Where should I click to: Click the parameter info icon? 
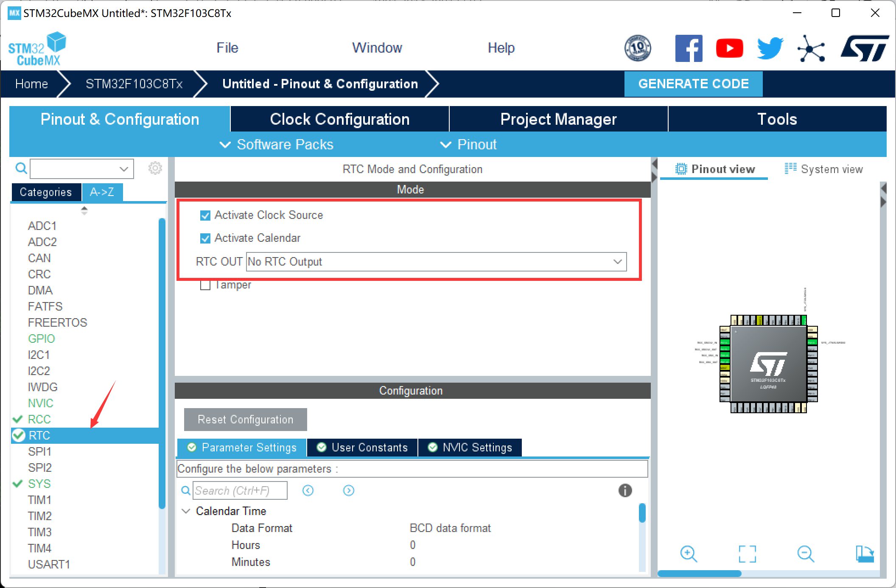coord(625,490)
